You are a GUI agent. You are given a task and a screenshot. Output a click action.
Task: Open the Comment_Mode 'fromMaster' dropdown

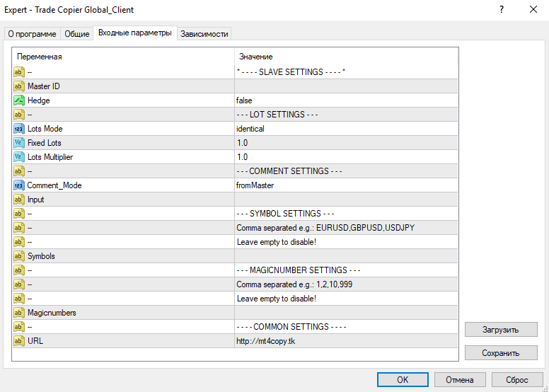click(346, 185)
